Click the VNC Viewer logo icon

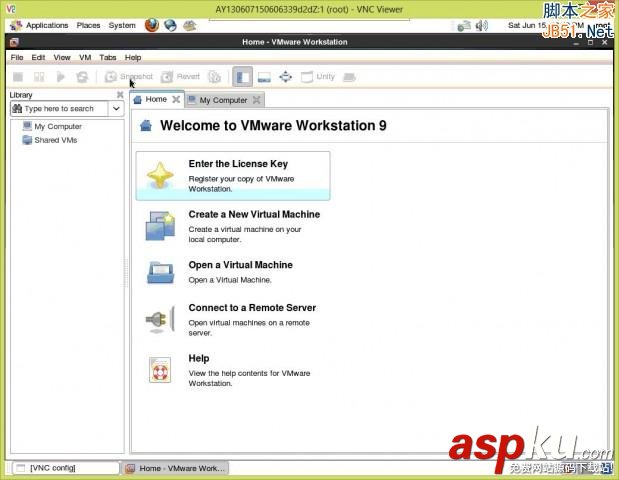point(11,9)
